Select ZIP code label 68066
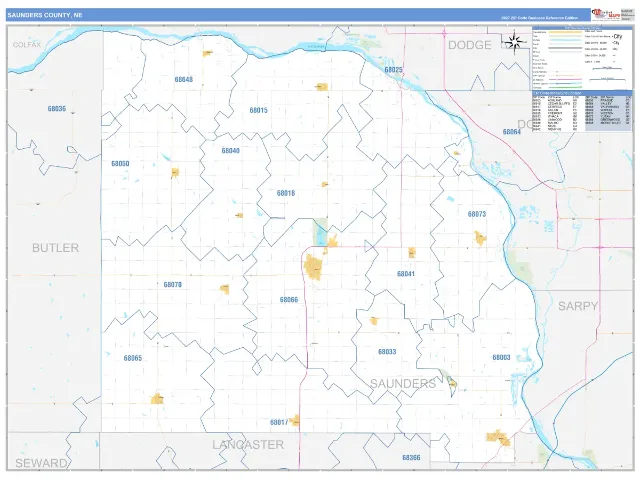 tap(289, 300)
